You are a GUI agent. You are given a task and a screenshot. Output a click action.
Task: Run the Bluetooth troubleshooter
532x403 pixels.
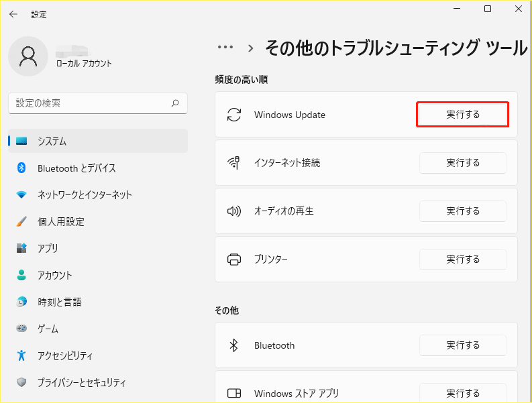463,345
